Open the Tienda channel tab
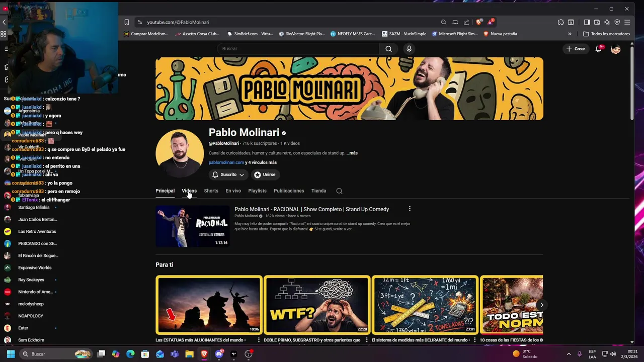Screen dimensions: 644x362 point(318,191)
